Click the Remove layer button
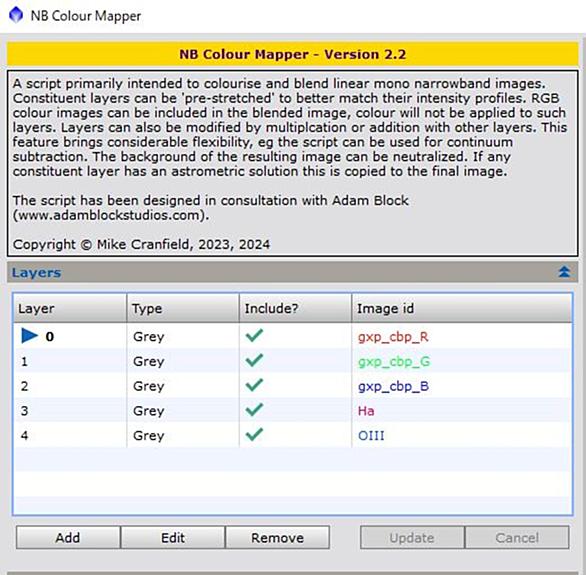Image resolution: width=586 pixels, height=575 pixels. click(x=277, y=538)
